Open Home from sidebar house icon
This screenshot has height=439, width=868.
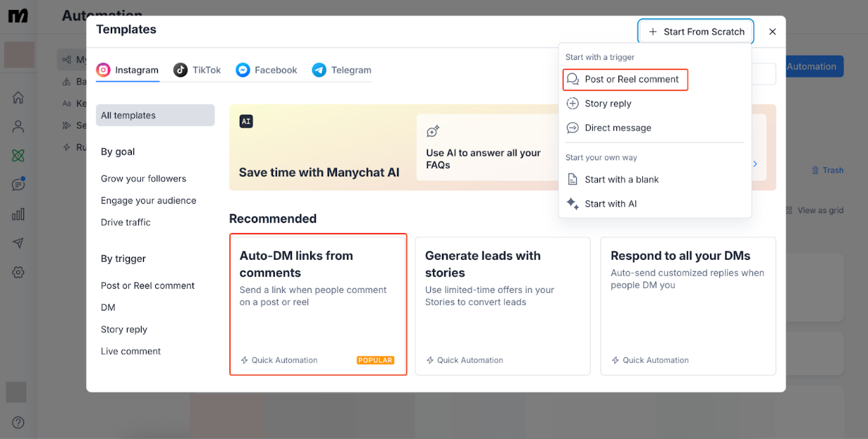point(18,97)
